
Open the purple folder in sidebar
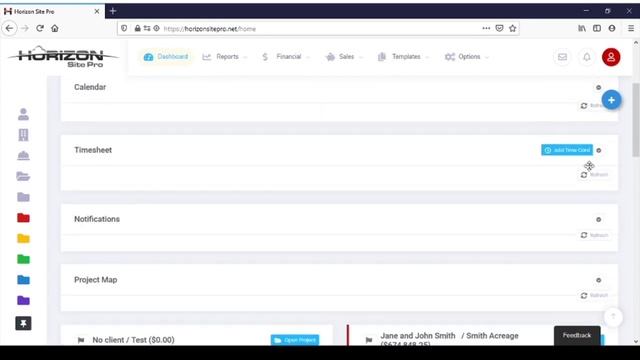point(23,301)
